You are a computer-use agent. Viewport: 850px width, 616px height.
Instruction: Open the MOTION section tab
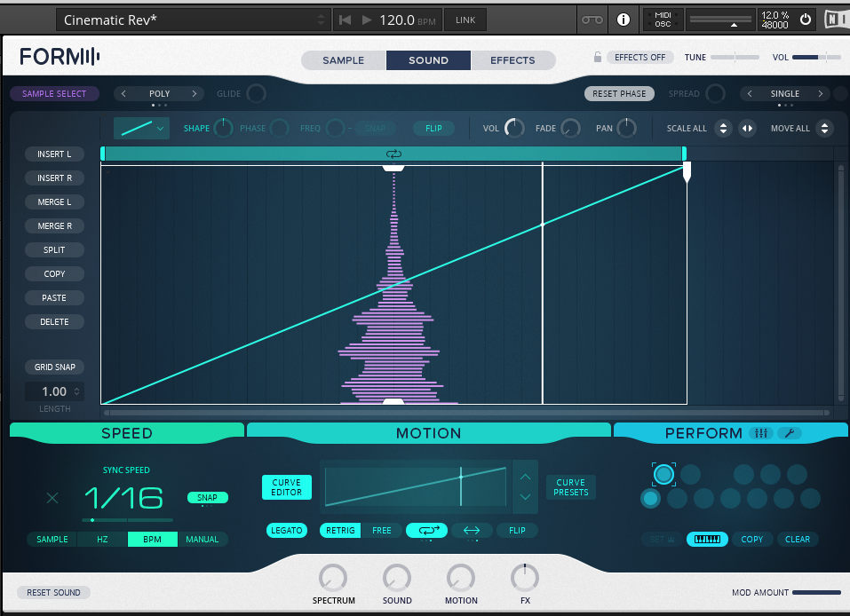[x=428, y=433]
